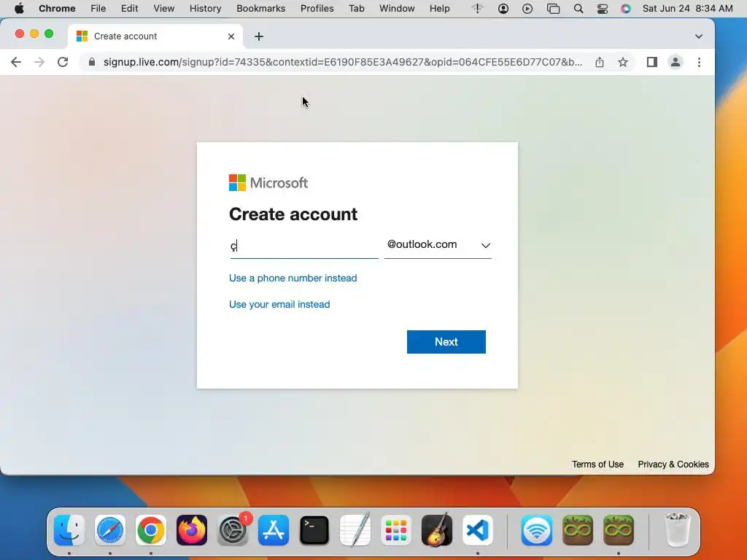Share this page from address bar
Viewport: 747px width, 560px height.
600,62
